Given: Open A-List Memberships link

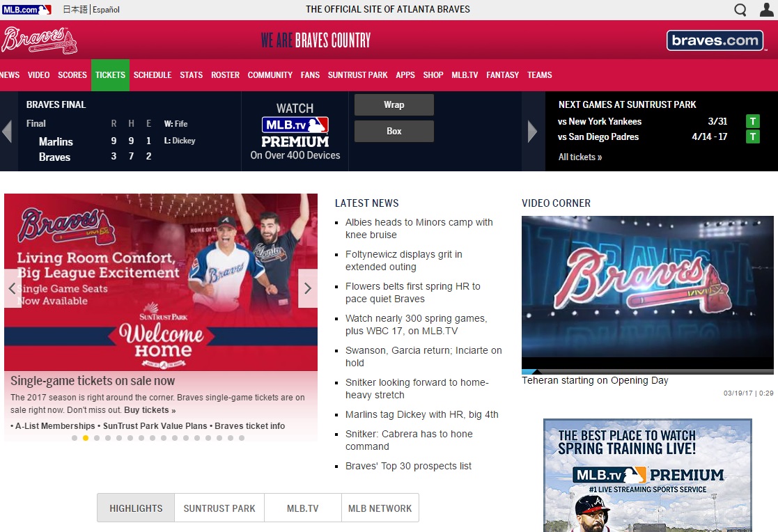Looking at the screenshot, I should click(x=54, y=426).
